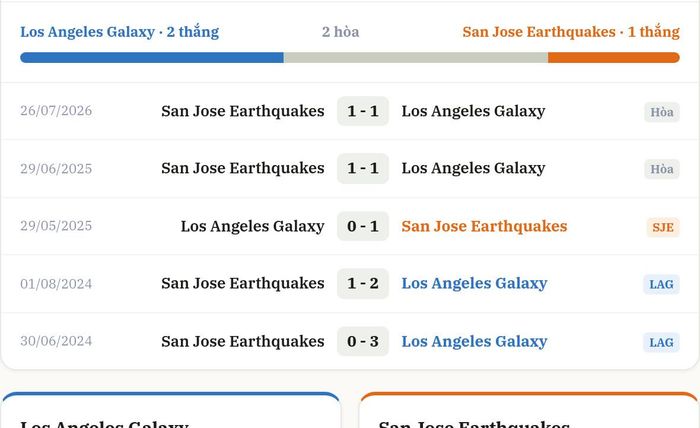
Task: Select orange San Jose Earthquakes winner name
Action: coord(484,226)
